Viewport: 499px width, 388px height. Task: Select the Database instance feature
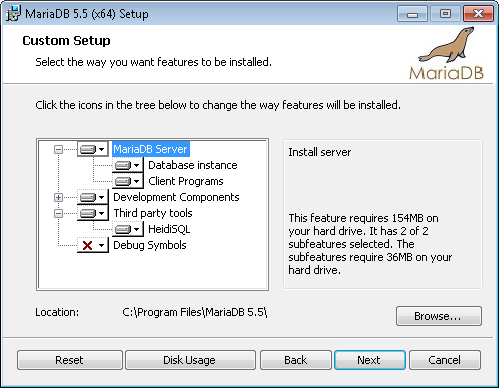tap(193, 165)
